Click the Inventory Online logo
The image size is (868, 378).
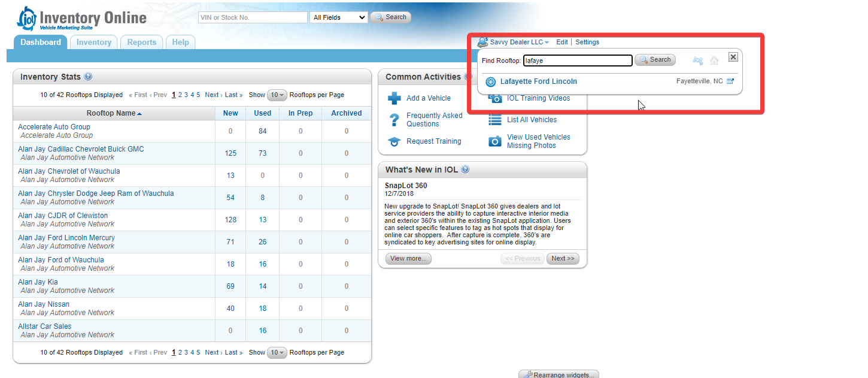click(x=81, y=19)
